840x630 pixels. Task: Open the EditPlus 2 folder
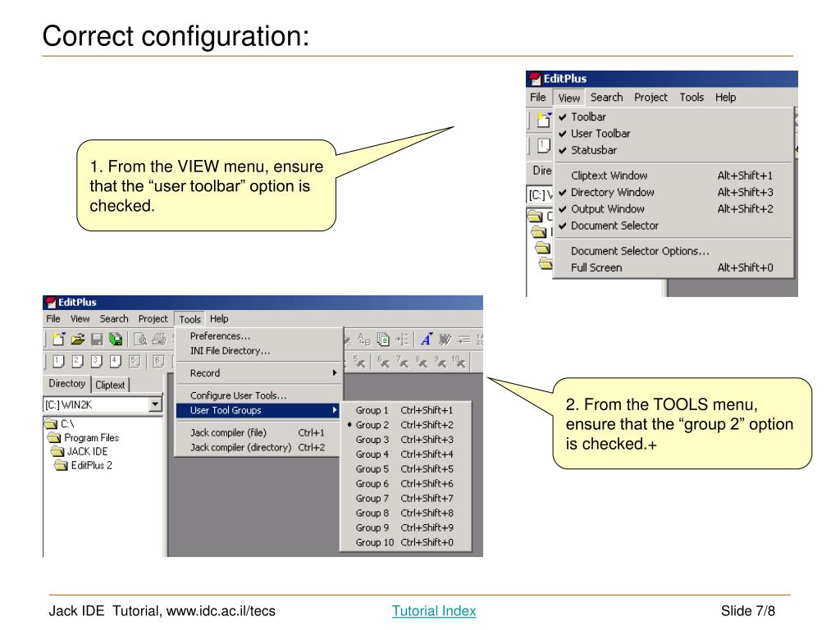84,466
